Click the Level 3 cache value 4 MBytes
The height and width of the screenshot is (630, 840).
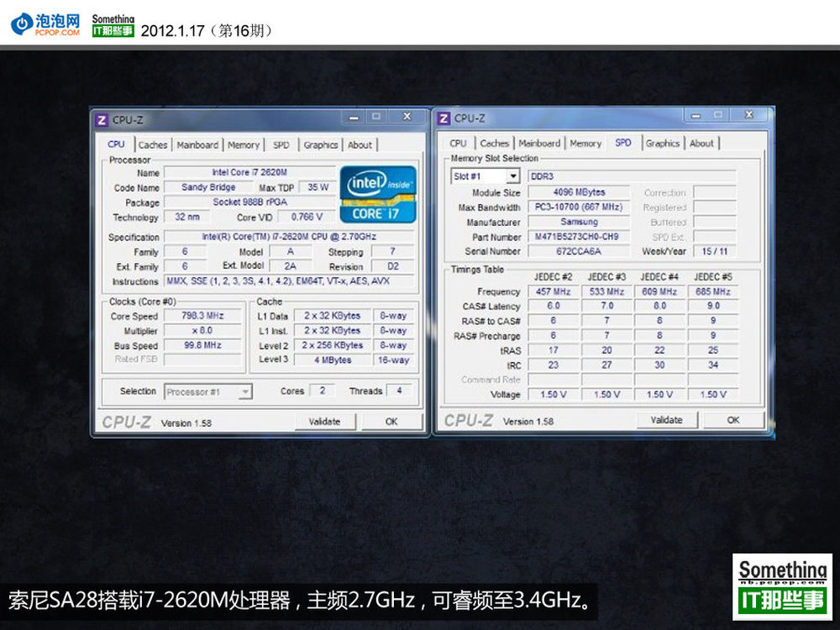(x=332, y=360)
